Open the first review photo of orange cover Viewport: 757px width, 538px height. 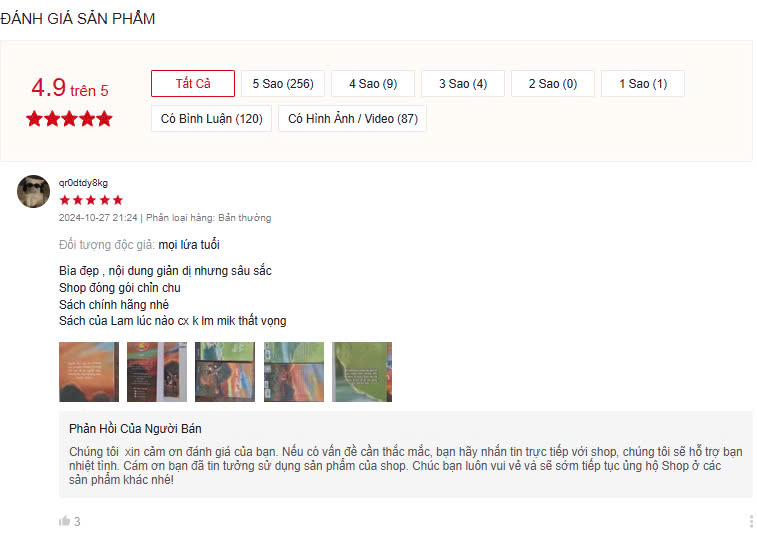click(89, 372)
